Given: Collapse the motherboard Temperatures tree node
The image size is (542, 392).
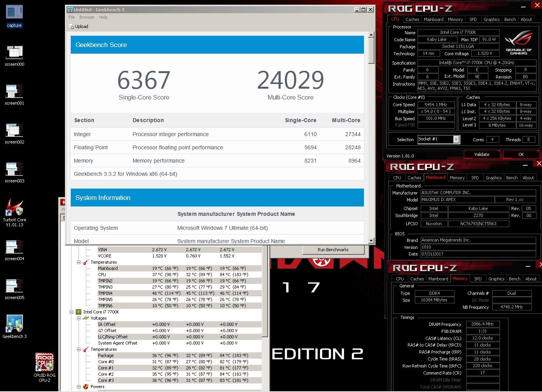Looking at the screenshot, I should pyautogui.click(x=79, y=262).
